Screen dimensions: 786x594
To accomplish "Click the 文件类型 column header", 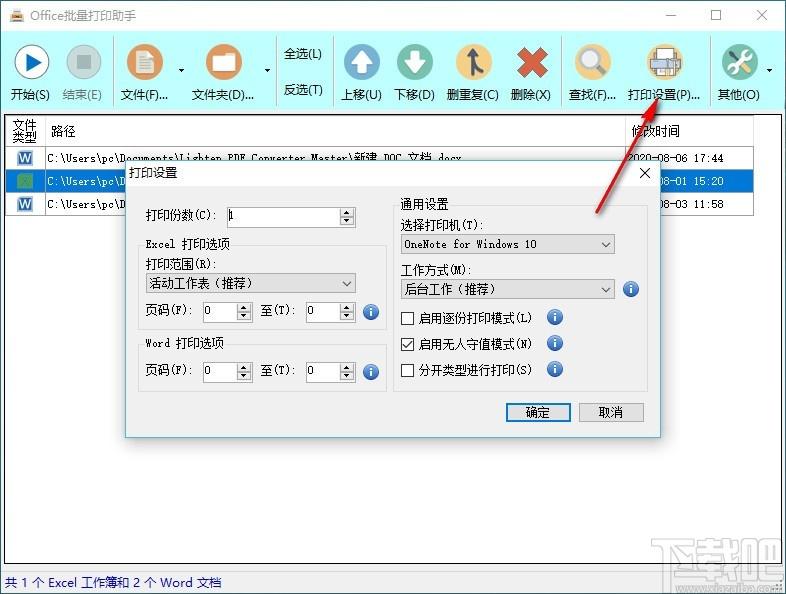I will (25, 131).
